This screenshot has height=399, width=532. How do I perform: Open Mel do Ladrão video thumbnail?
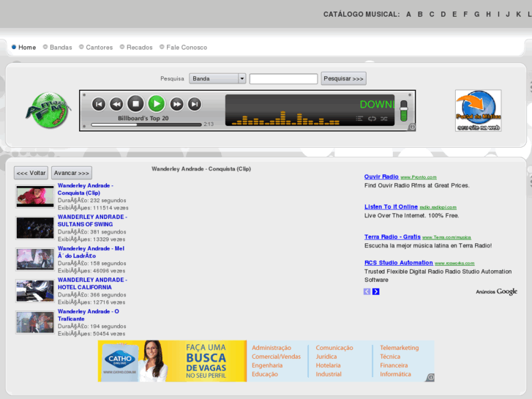pyautogui.click(x=35, y=259)
